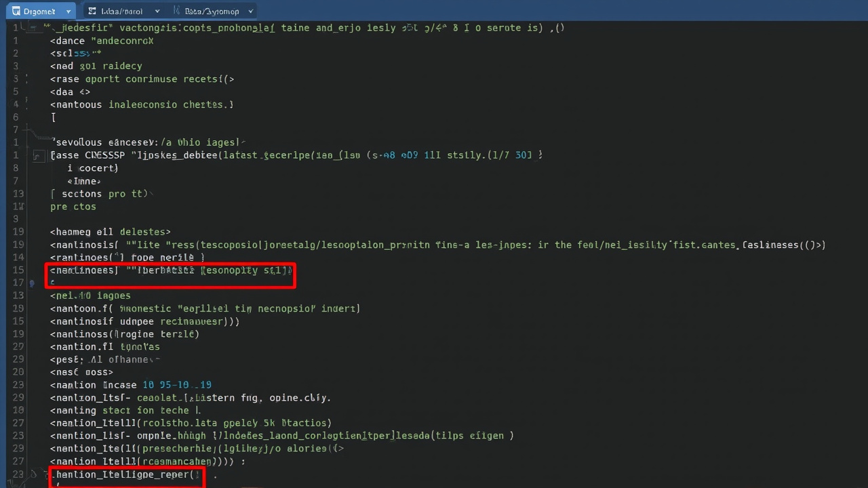Click the '<rase oportt conrimuse recets' line
This screenshot has width=868, height=488.
[x=142, y=79]
